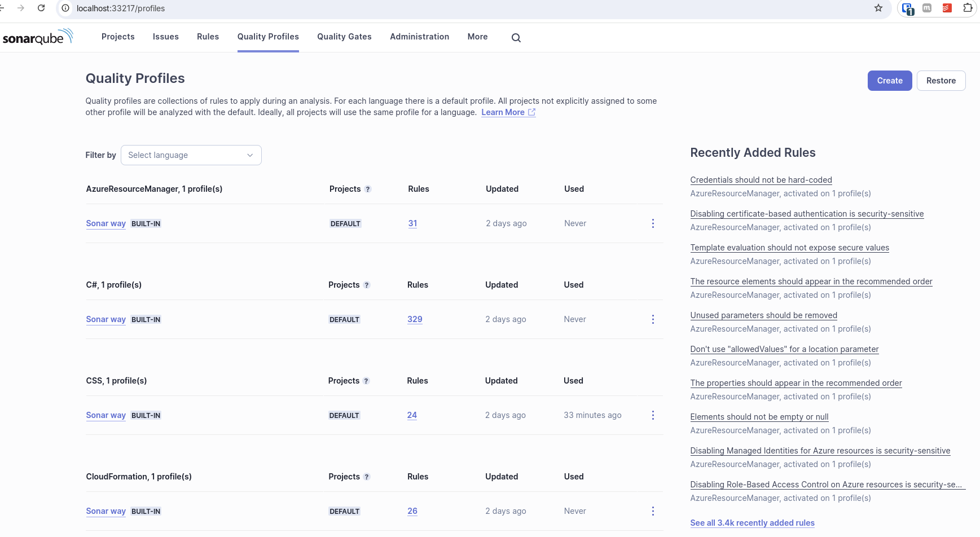Open the 329 rules link for C#
The height and width of the screenshot is (537, 980).
click(415, 319)
